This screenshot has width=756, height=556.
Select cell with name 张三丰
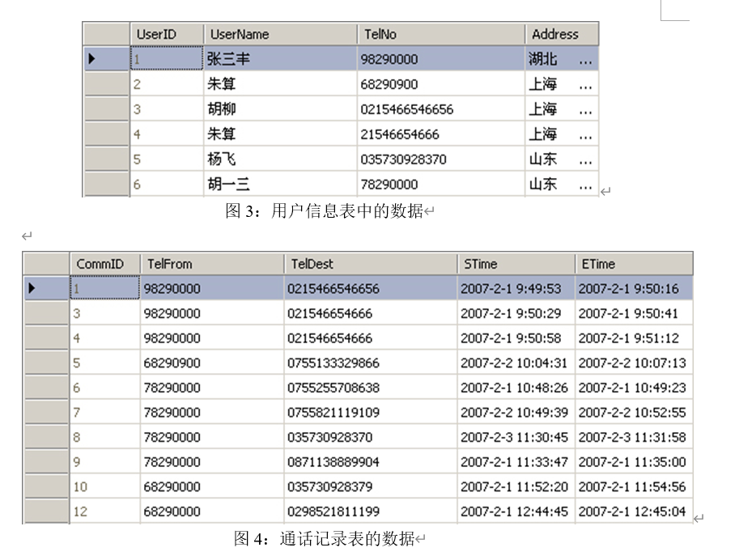pos(281,59)
